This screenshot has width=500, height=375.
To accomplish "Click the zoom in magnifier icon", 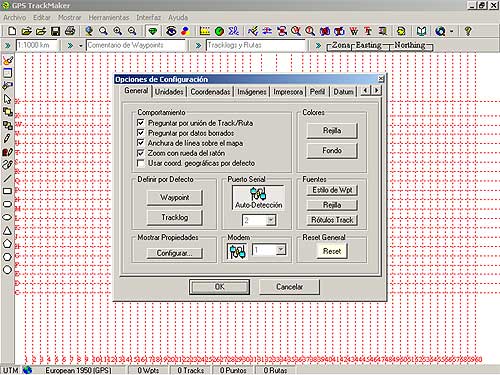I will [118, 31].
